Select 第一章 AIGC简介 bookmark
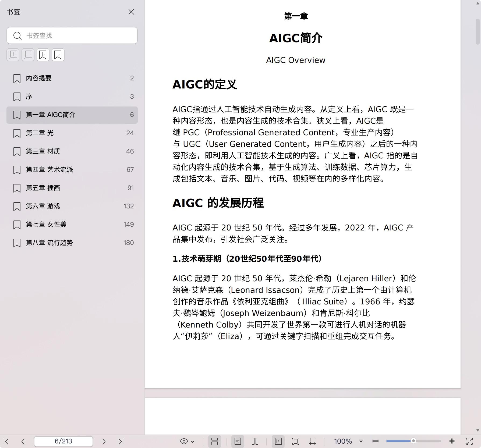Screen dimensions: 481x448 click(72, 115)
